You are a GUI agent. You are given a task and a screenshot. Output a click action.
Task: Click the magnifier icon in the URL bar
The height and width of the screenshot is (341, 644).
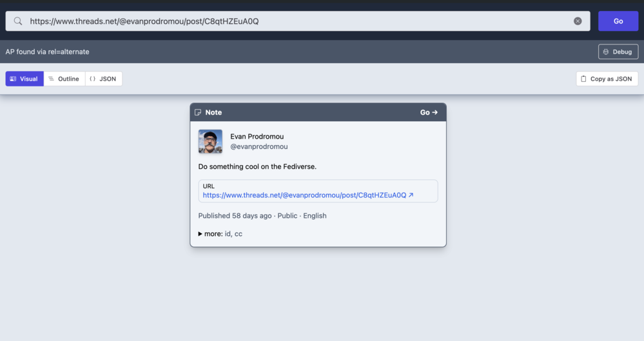click(18, 21)
